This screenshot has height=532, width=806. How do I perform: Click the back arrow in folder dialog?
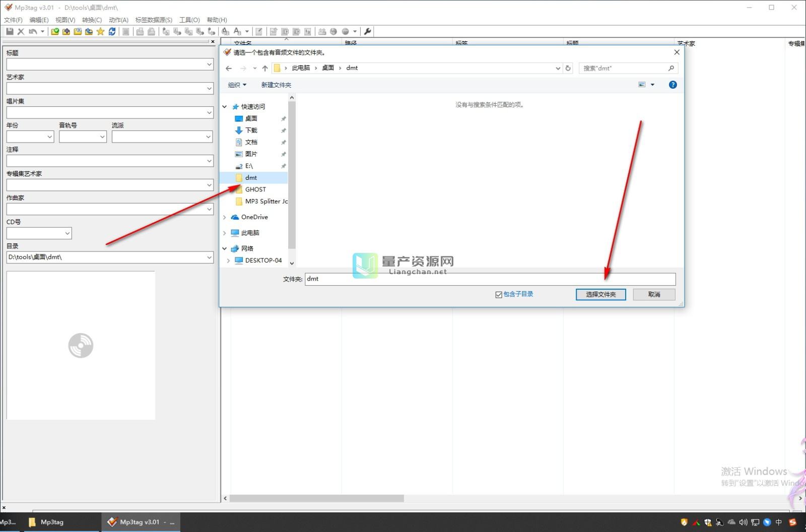coord(229,68)
